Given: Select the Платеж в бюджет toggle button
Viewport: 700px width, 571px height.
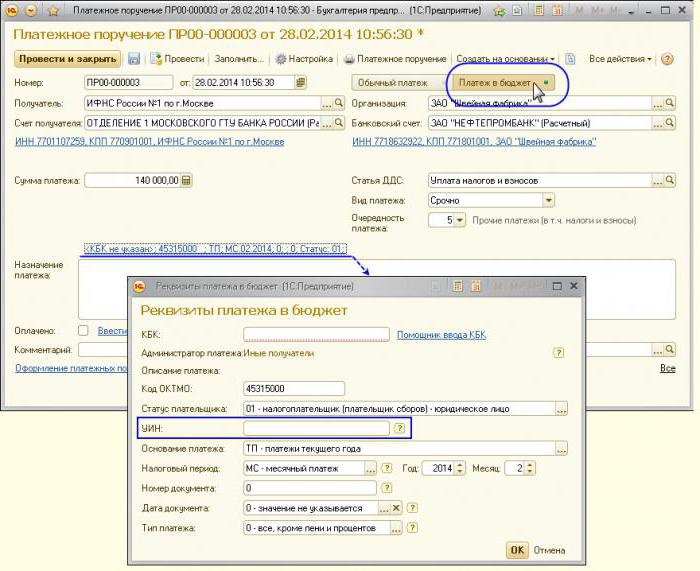Looking at the screenshot, I should tap(503, 83).
